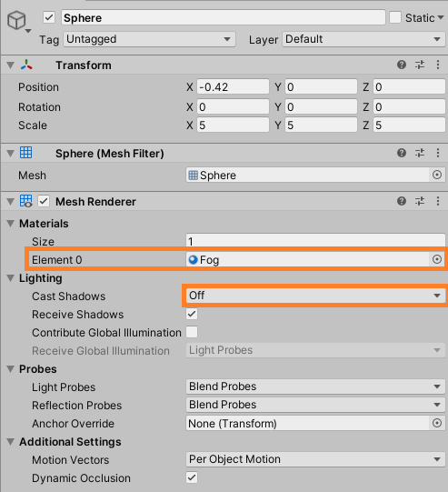This screenshot has width=448, height=492.
Task: Enable Contribute Global Illumination checkbox
Action: tap(192, 332)
